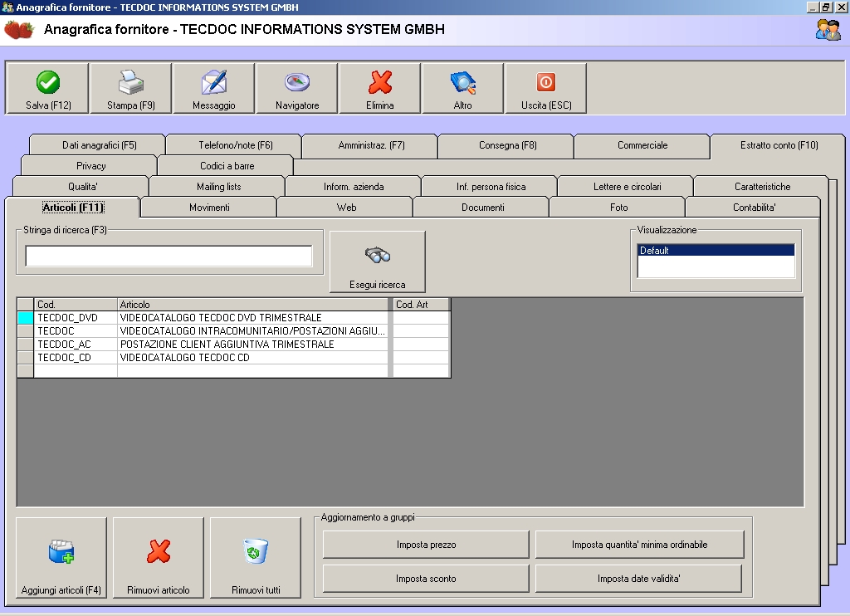The image size is (850, 616).
Task: Select the TECDOC_CD code cell
Action: 76,358
